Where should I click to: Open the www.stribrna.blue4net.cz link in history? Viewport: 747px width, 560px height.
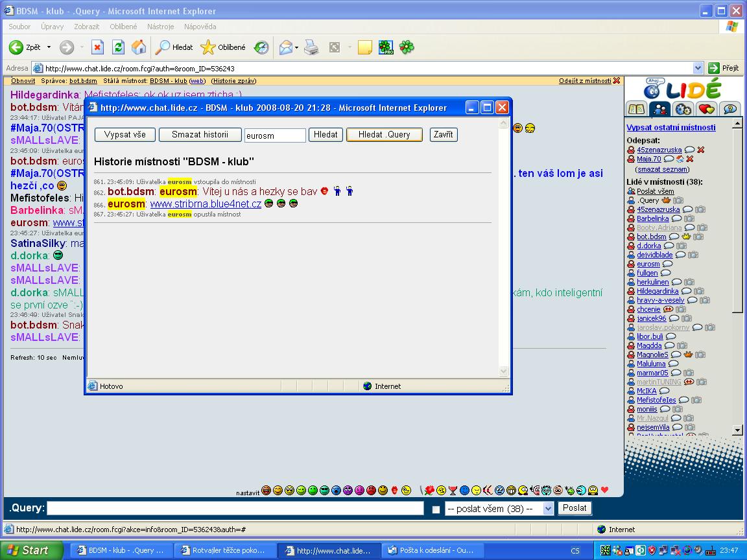206,204
